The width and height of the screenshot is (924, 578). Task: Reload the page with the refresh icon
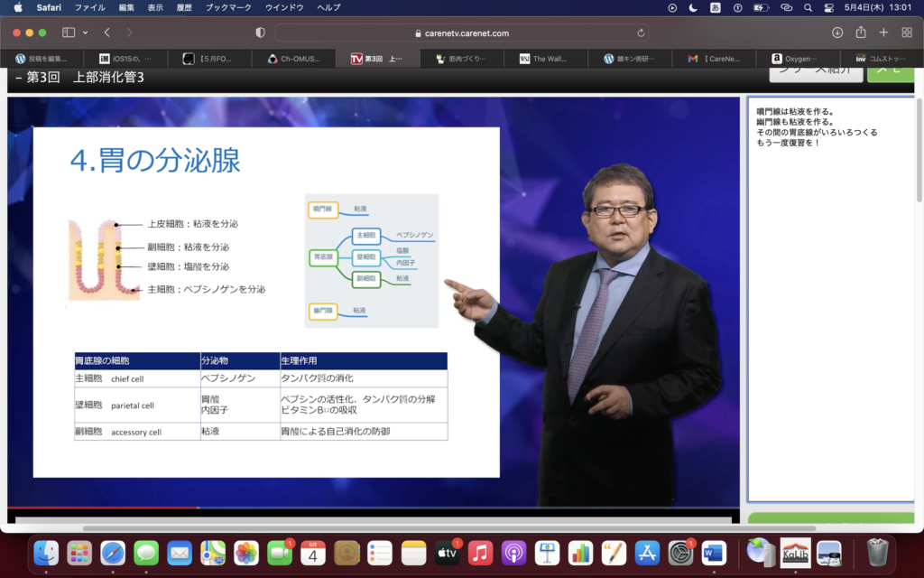coord(642,33)
